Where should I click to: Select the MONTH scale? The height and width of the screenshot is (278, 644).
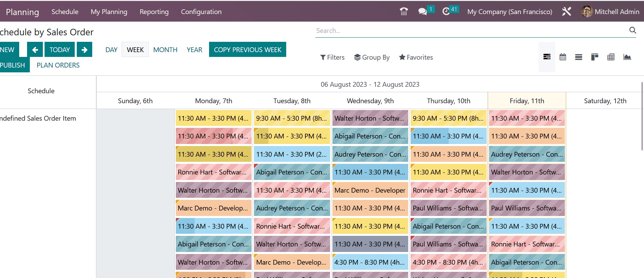pyautogui.click(x=165, y=50)
